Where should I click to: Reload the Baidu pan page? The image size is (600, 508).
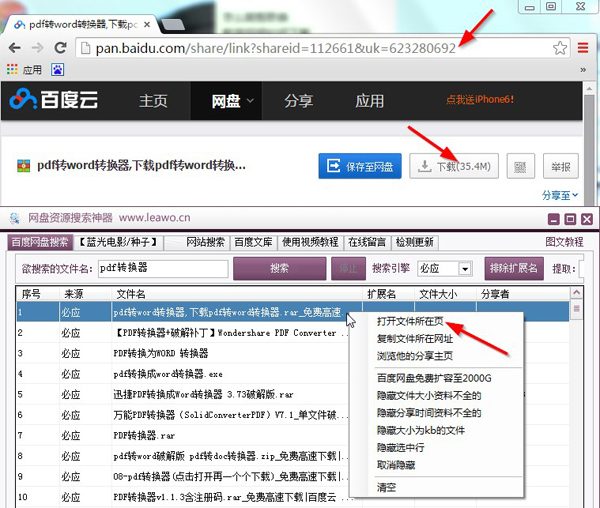pos(60,48)
